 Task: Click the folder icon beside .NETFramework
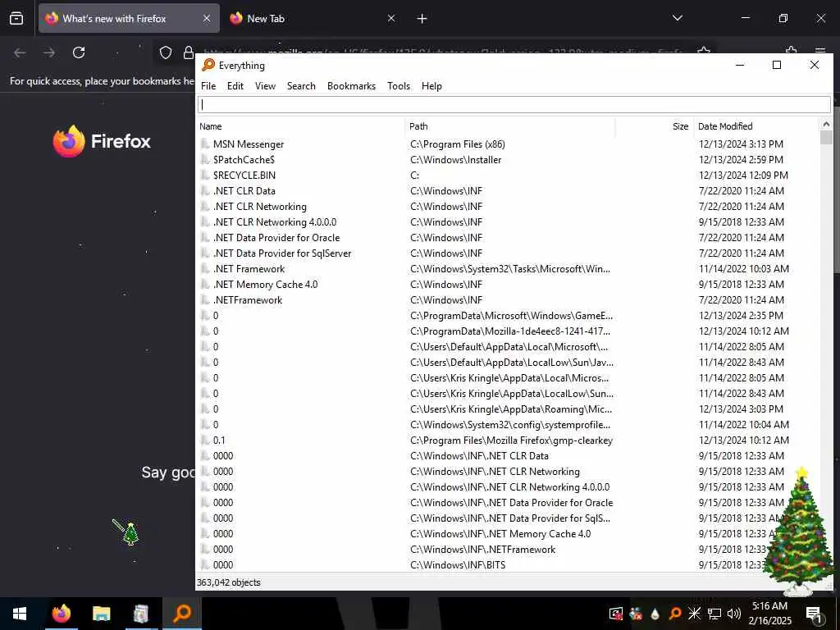[204, 300]
